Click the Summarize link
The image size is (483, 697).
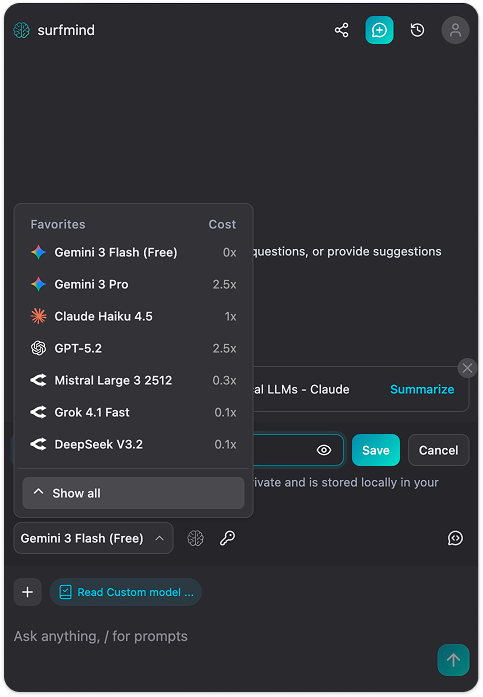click(x=422, y=389)
